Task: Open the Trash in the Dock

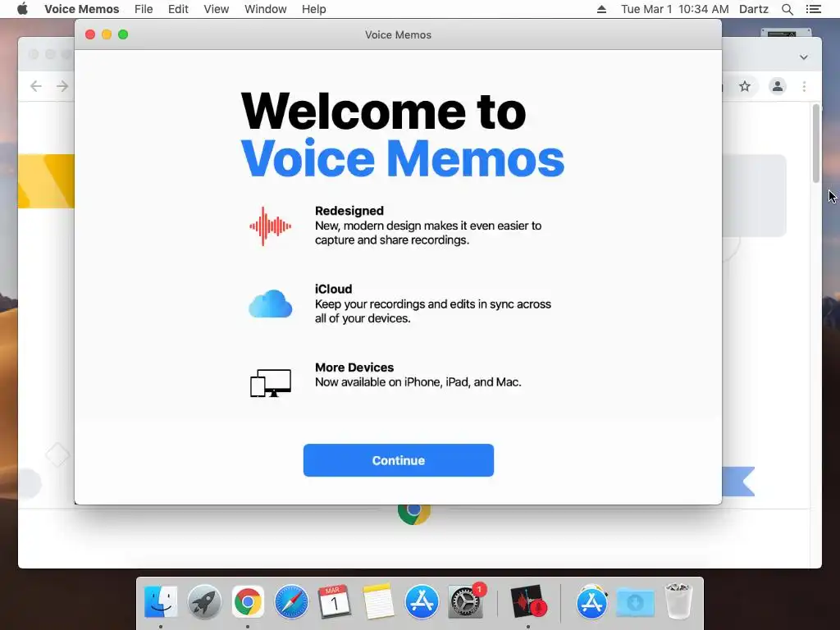Action: pyautogui.click(x=678, y=601)
